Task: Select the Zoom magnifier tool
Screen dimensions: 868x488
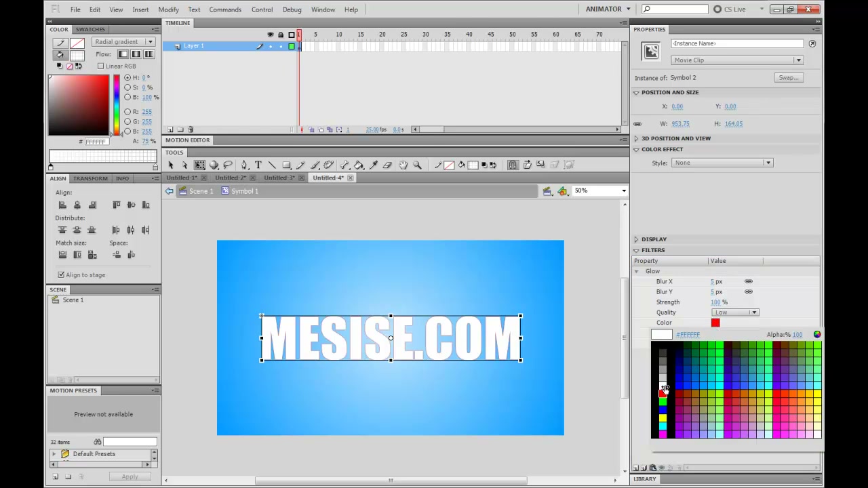Action: pyautogui.click(x=417, y=165)
